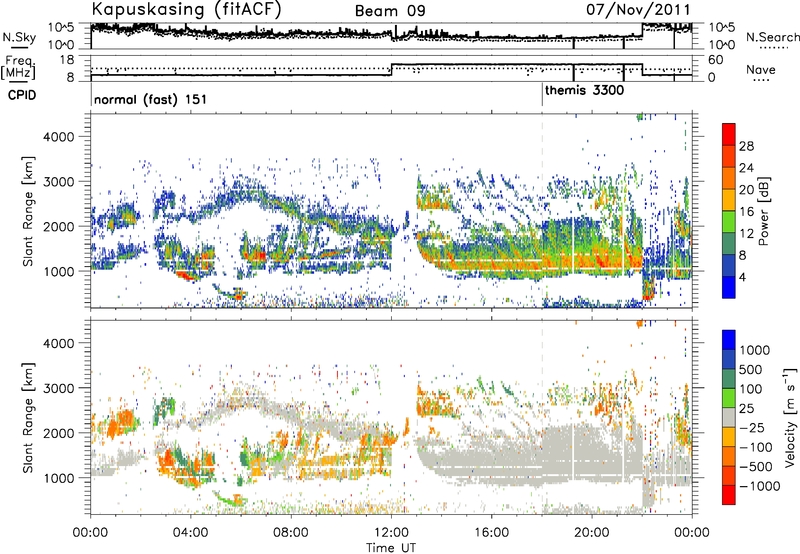800x554 pixels.
Task: Click the '25' Velocity colorbar label
Action: [746, 409]
